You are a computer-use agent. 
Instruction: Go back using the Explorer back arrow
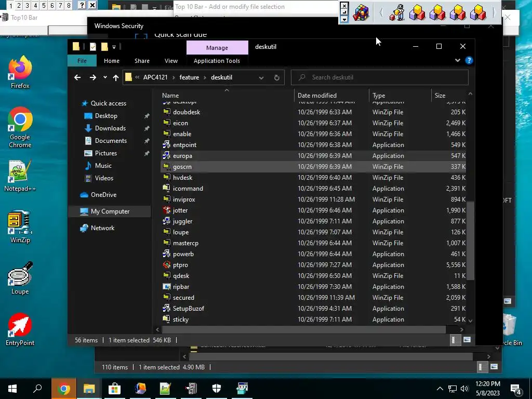click(77, 77)
